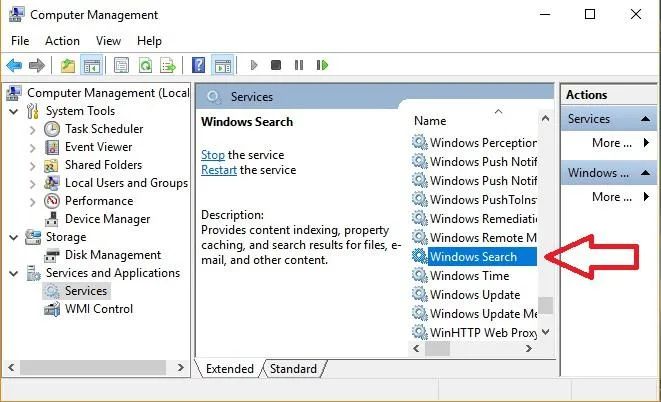Open the Help menu
Image resolution: width=661 pixels, height=402 pixels.
point(149,41)
